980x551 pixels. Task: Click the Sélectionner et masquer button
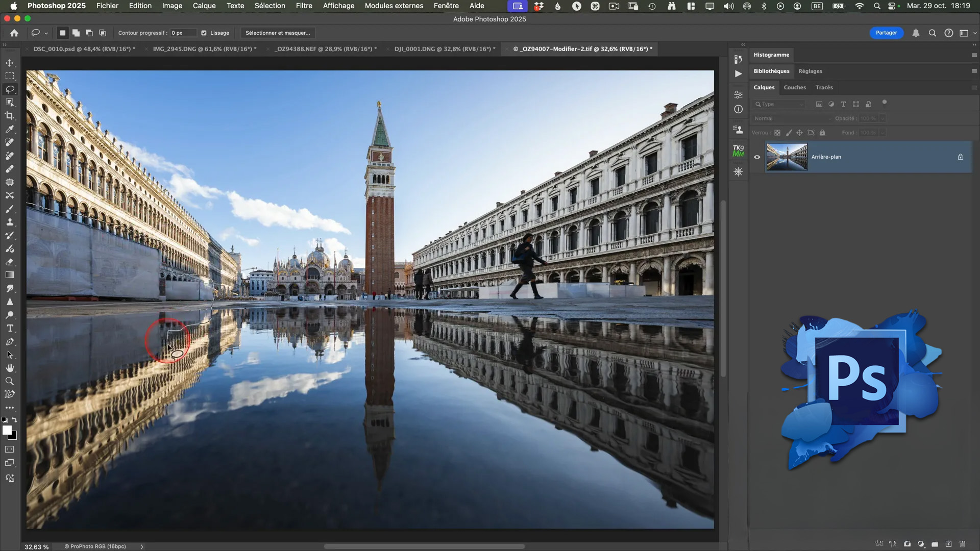pyautogui.click(x=278, y=33)
